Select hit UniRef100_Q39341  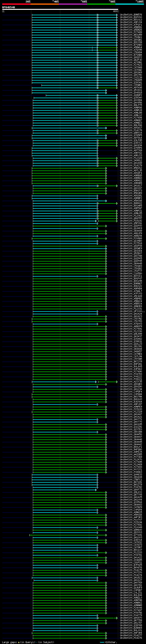[131, 82]
